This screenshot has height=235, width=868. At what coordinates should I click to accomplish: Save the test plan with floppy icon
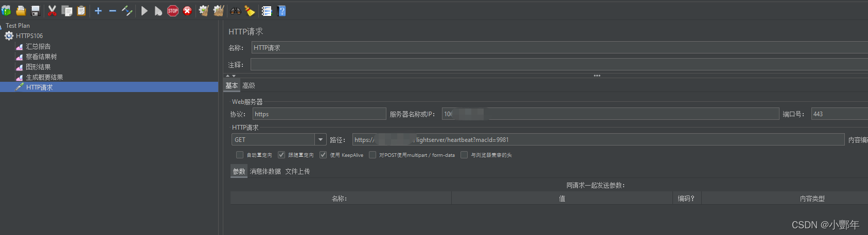36,11
